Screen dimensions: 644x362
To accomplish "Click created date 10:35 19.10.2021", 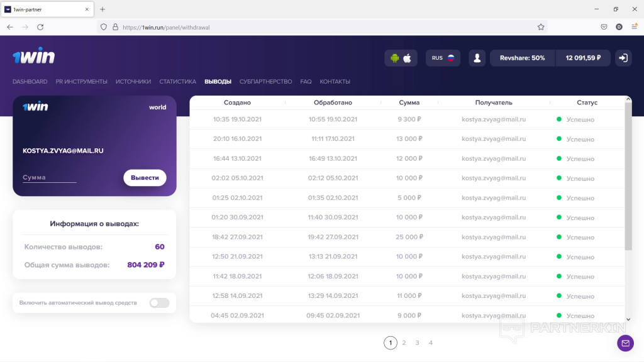I will coord(237,119).
